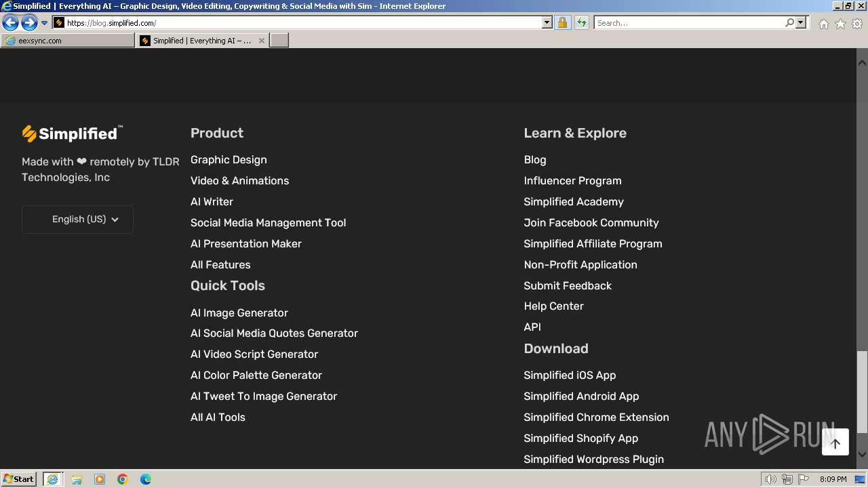Open the Graphic Design link
Viewport: 868px width, 488px height.
(229, 160)
